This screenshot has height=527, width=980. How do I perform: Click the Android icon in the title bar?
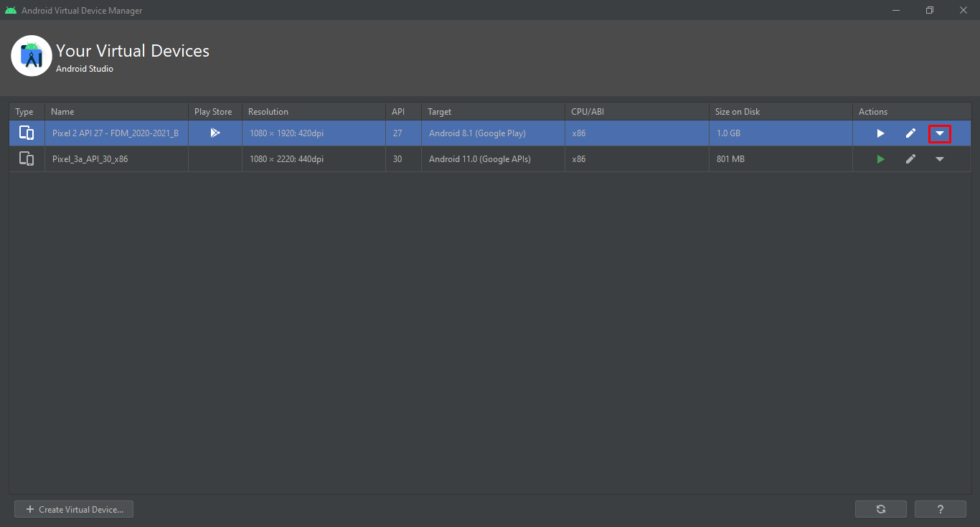(11, 11)
